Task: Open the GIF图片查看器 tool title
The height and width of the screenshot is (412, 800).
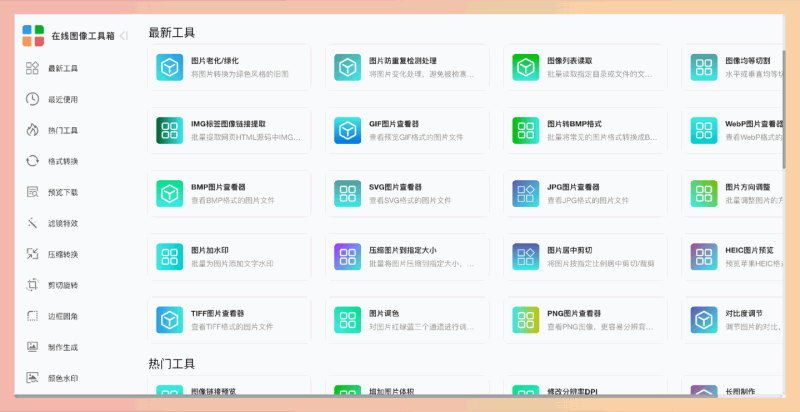Action: (x=394, y=124)
